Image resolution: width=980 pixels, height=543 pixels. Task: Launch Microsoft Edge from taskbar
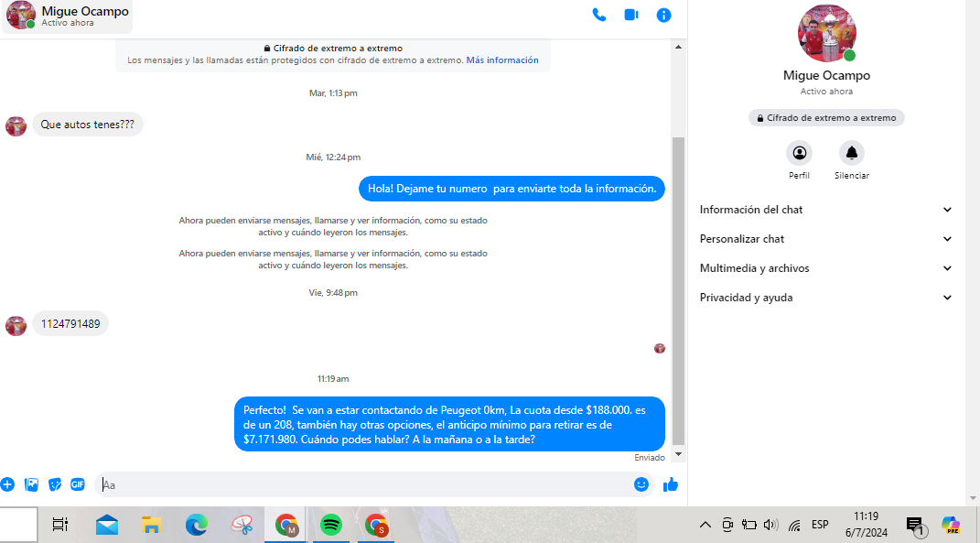[x=196, y=525]
